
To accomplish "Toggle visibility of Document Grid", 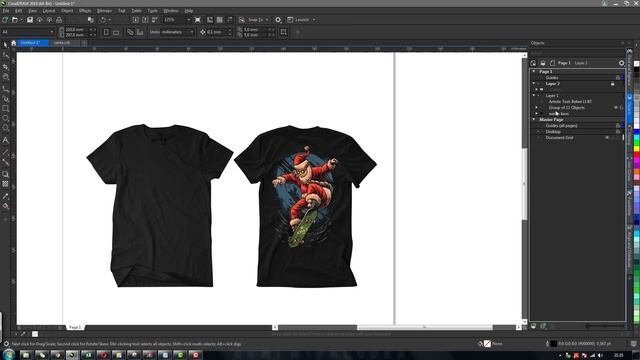I will pyautogui.click(x=607, y=138).
